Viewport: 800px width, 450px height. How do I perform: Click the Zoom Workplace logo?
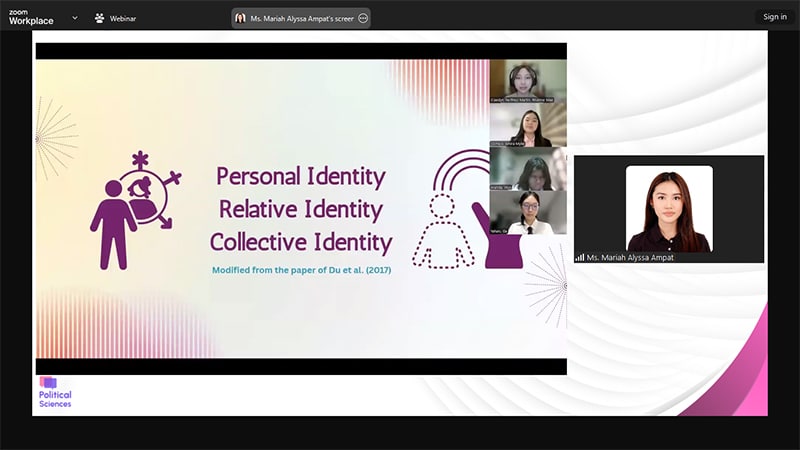(31, 17)
